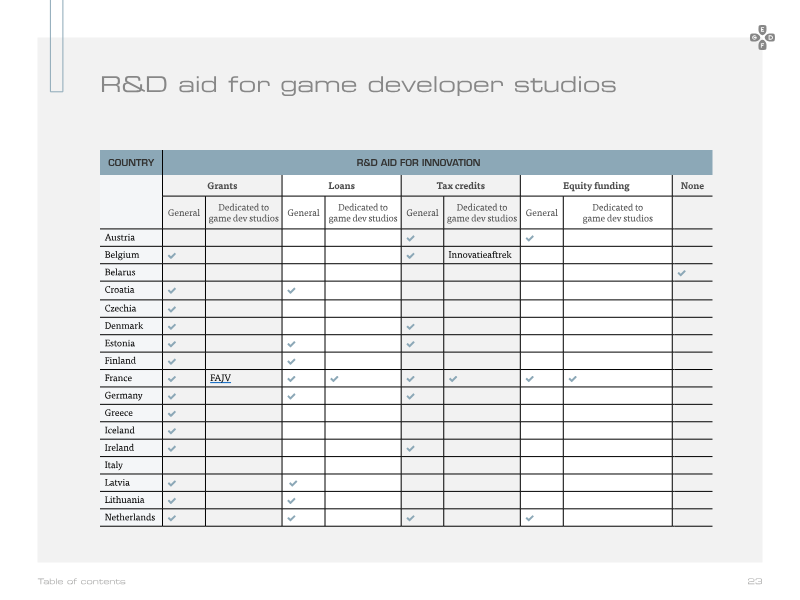Open the FAJV link in France row
Image resolution: width=800 pixels, height=600 pixels.
(x=220, y=378)
